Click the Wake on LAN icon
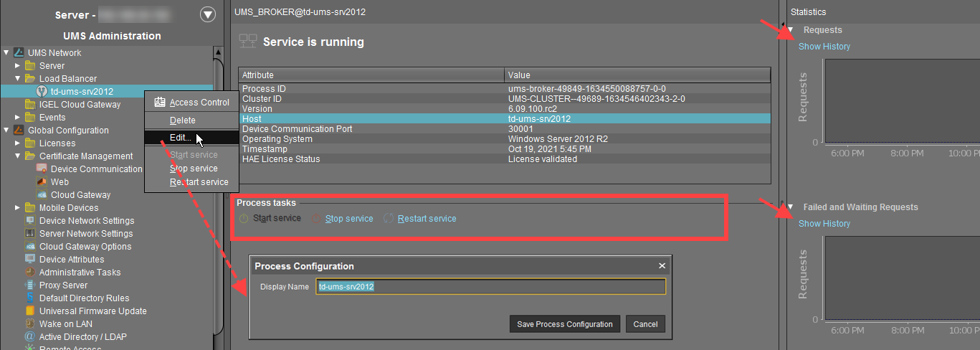Viewport: 980px width, 350px height. [x=30, y=324]
